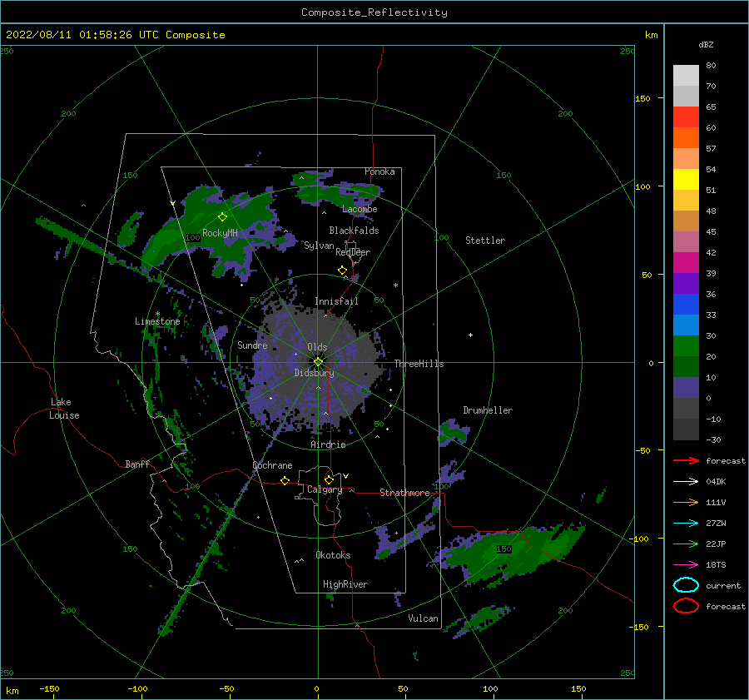Click the Blackfalds town label
This screenshot has width=749, height=700.
(354, 231)
